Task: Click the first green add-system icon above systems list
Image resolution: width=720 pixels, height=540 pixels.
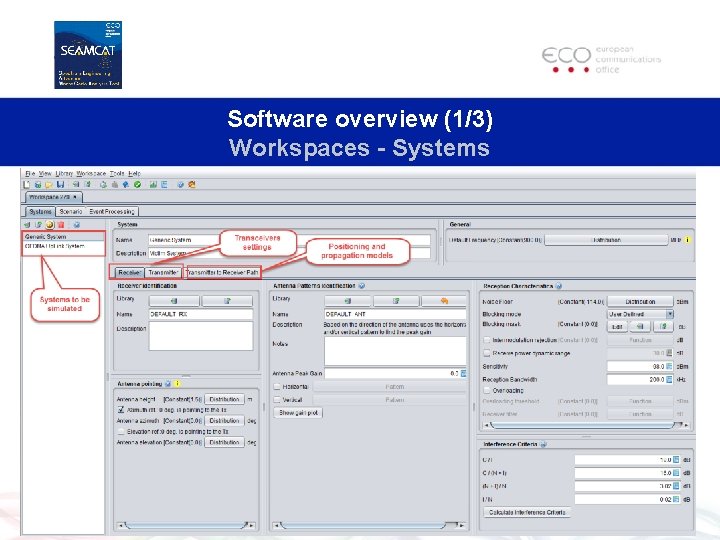Action: (x=27, y=225)
